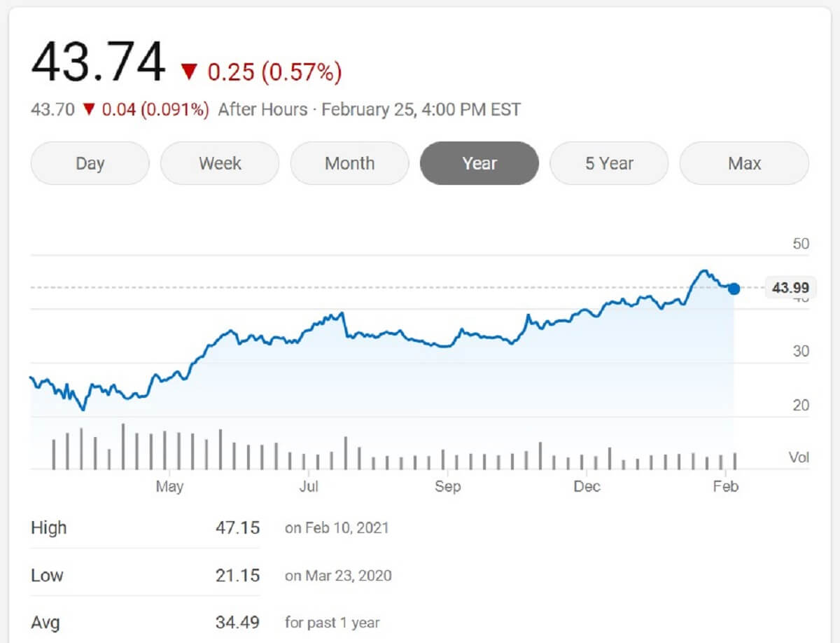Click the High value 47.15
The width and height of the screenshot is (840, 643).
point(237,527)
